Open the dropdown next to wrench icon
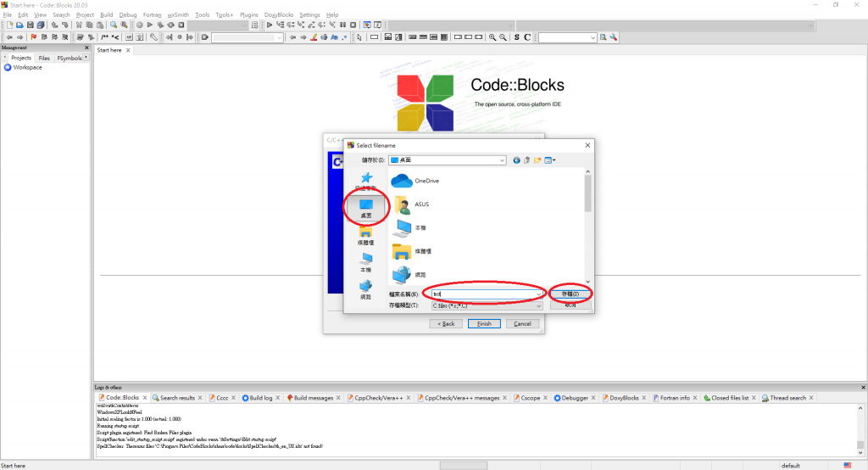 click(593, 37)
